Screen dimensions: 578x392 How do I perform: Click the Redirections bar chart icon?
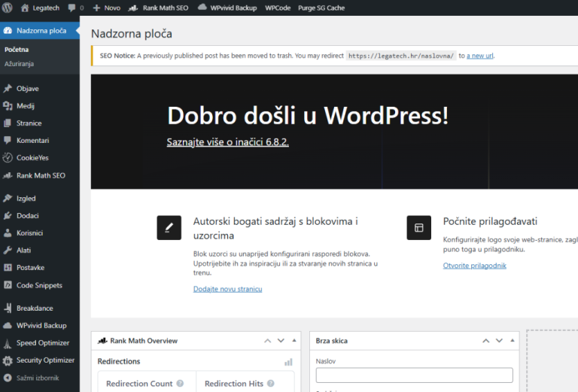[x=288, y=362]
